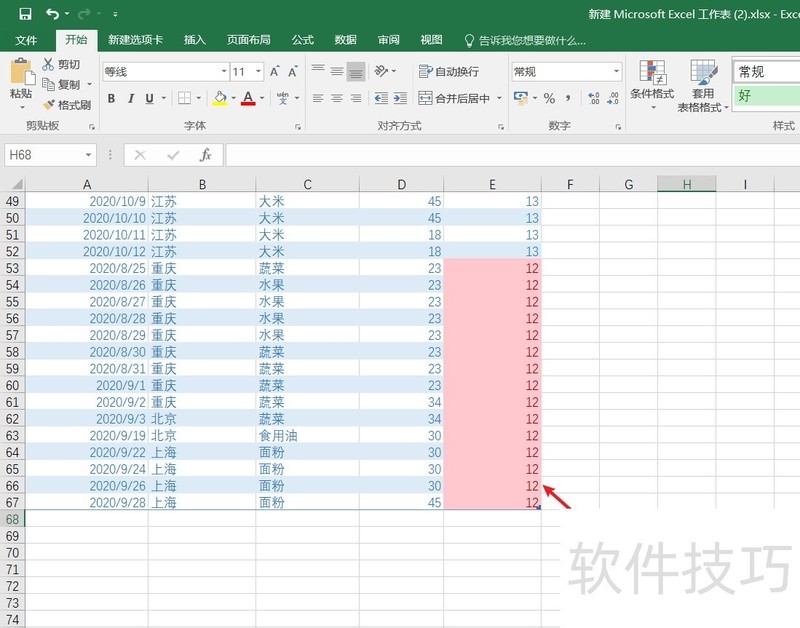Switch to the Page Layout (页面布局) tab
800x628 pixels.
[248, 40]
